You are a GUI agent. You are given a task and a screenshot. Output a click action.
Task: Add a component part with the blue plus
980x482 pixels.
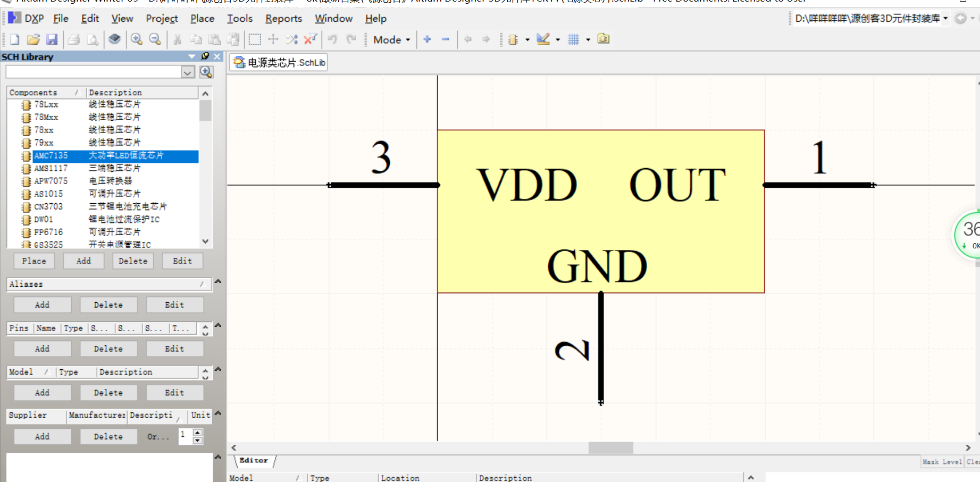(427, 39)
